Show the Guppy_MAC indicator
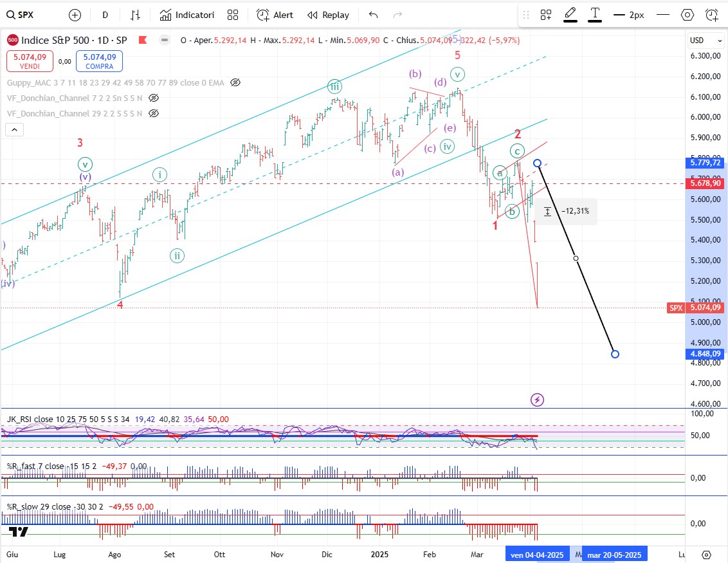The width and height of the screenshot is (728, 563). click(235, 83)
